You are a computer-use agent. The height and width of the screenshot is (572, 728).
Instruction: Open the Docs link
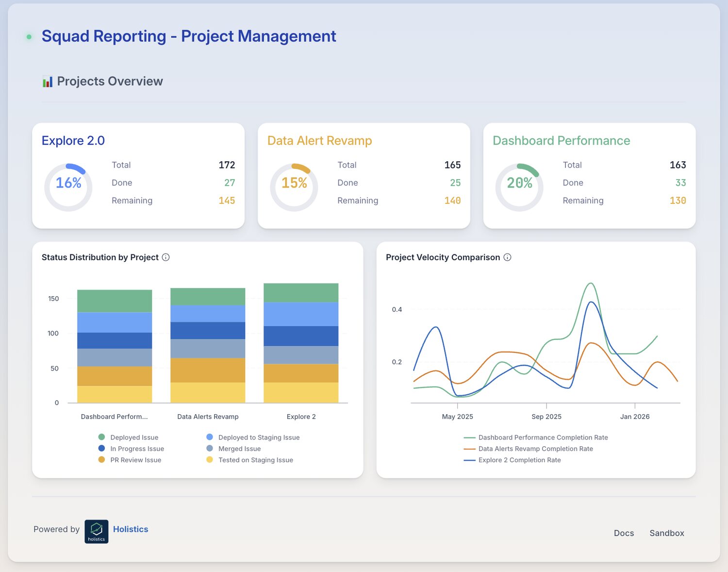pyautogui.click(x=624, y=533)
